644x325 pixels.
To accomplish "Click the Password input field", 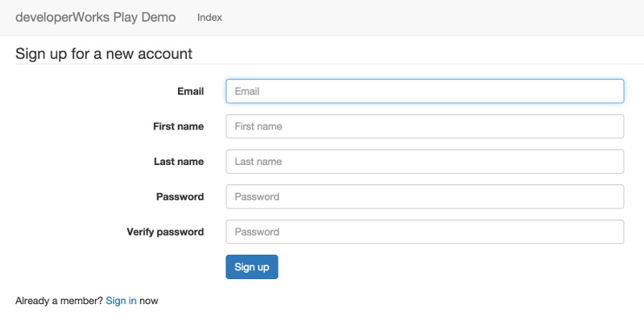I will 424,196.
